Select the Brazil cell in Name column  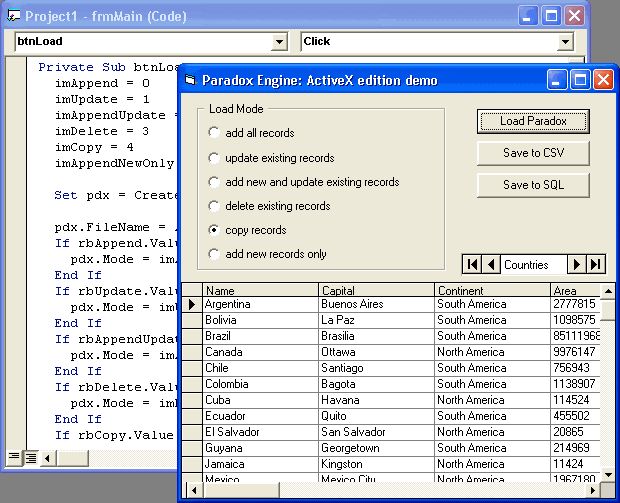pos(259,336)
